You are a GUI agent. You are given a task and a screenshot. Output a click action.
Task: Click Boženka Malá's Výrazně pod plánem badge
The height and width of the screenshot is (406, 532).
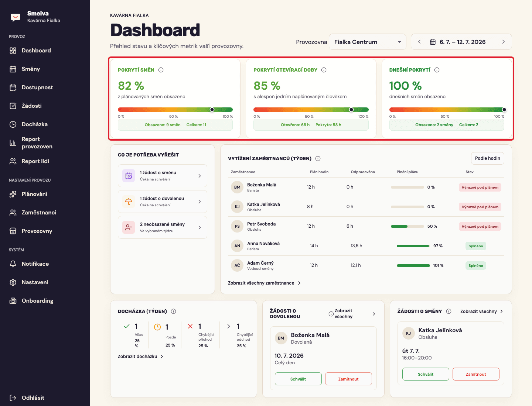pos(480,187)
